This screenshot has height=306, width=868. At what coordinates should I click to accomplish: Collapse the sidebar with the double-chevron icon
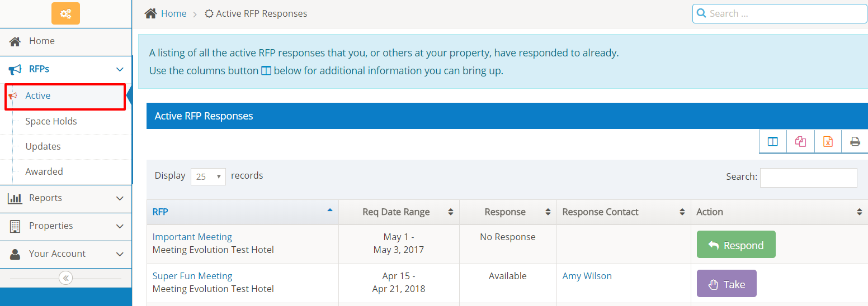[65, 278]
